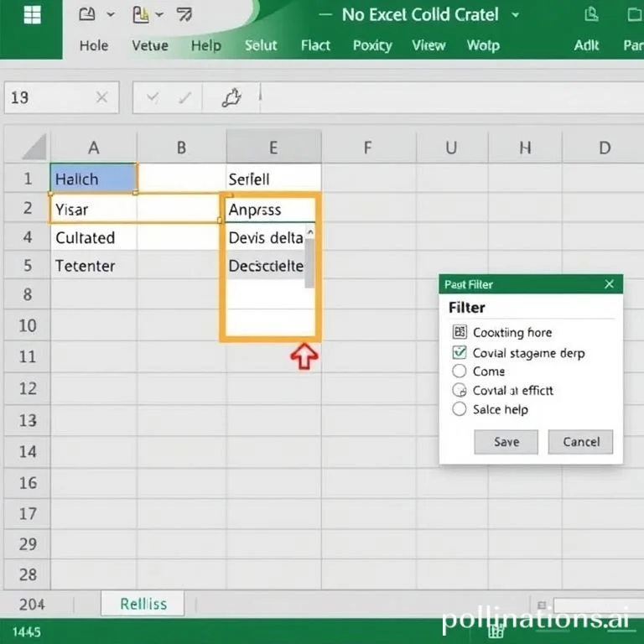644x644 pixels.
Task: Click the X cancel icon in name box
Action: (101, 98)
